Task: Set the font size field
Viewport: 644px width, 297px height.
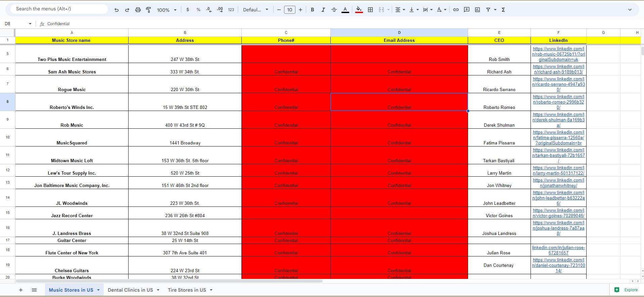Action: (x=290, y=10)
